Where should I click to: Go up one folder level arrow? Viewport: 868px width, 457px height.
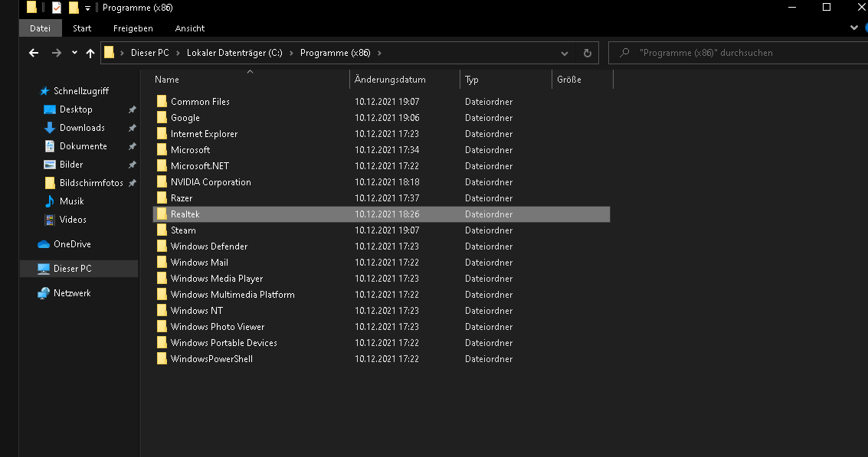[90, 53]
